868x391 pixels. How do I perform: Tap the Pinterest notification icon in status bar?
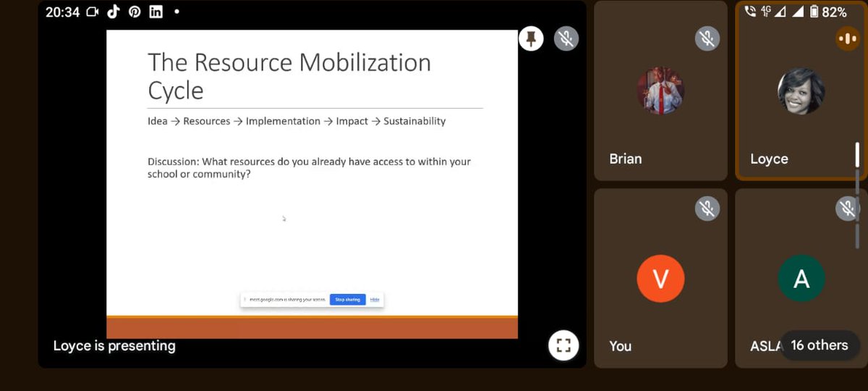(x=135, y=12)
